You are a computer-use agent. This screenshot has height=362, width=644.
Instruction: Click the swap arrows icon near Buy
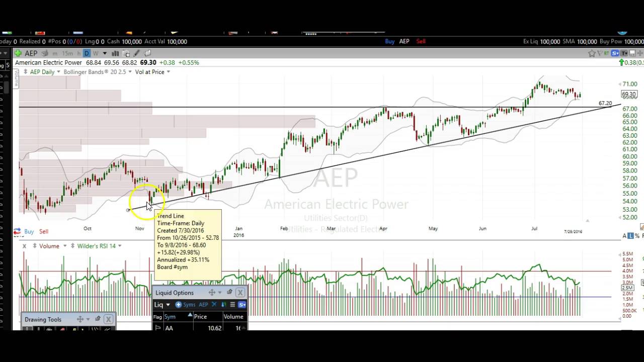17,231
